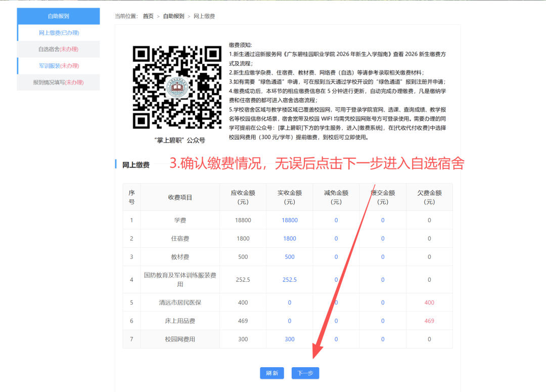Screen dimensions: 546x392
Task: Click the 刷新 button
Action: 272,373
